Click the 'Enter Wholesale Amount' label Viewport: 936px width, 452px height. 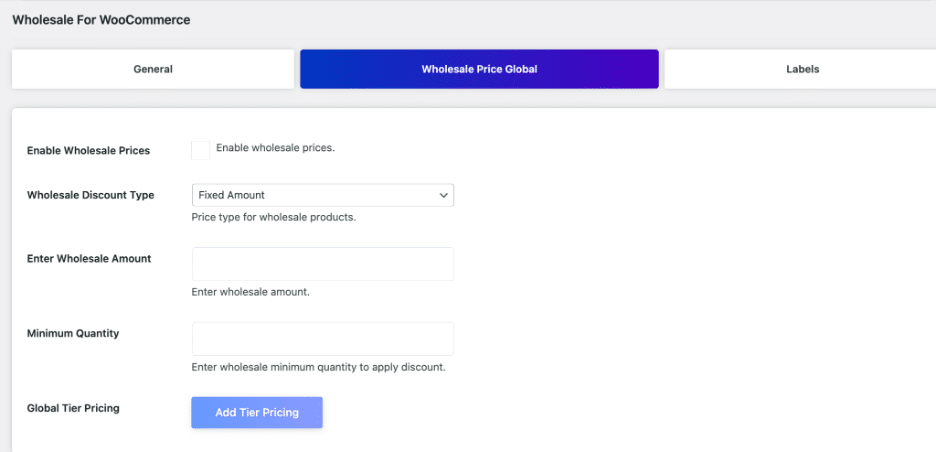click(89, 259)
